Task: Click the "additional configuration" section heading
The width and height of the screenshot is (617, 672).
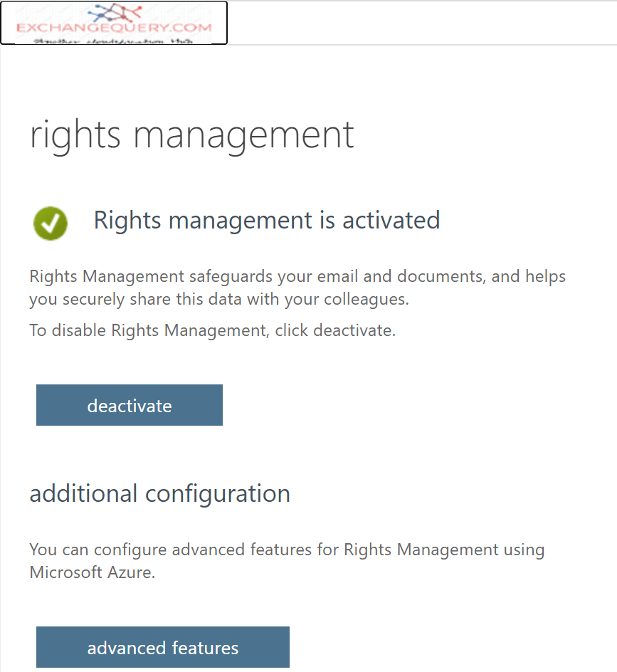Action: [x=159, y=493]
